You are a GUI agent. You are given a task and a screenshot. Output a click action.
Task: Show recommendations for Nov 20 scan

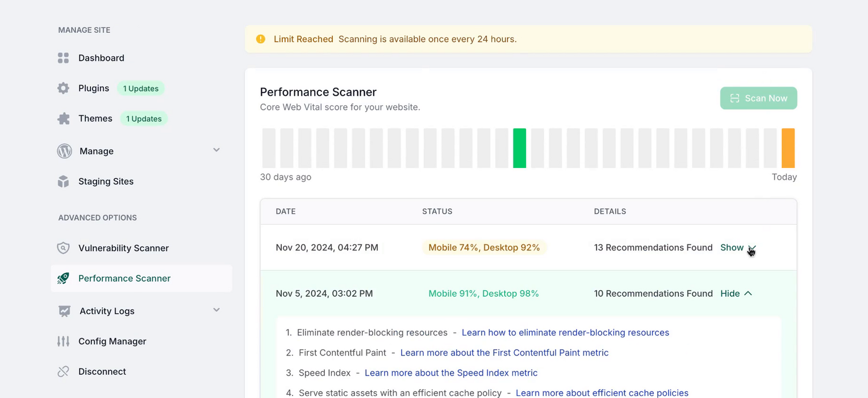pyautogui.click(x=738, y=248)
